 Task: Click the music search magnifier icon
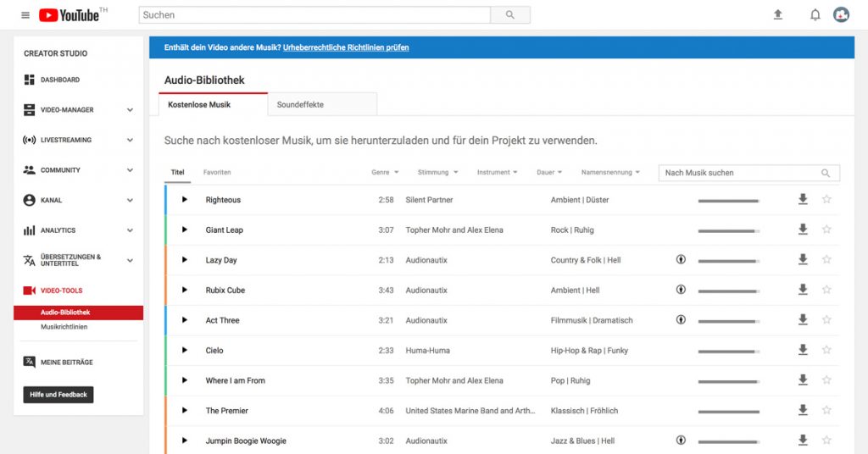click(x=826, y=173)
